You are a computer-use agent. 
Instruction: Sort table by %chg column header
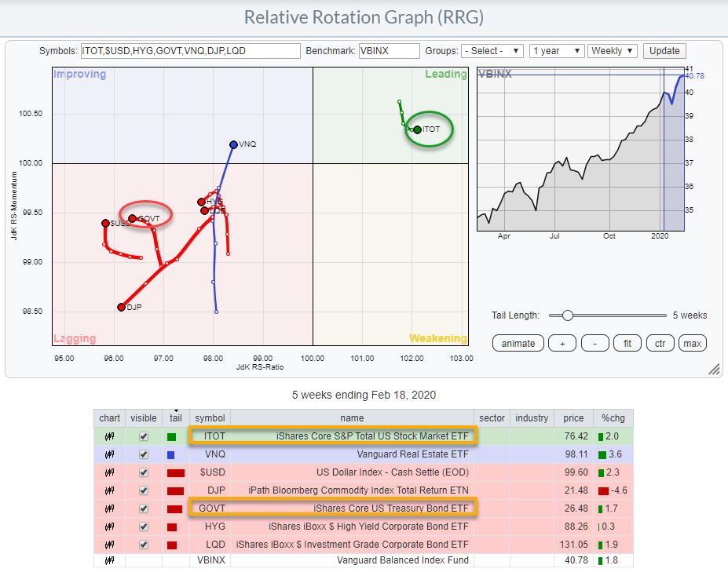pyautogui.click(x=613, y=417)
